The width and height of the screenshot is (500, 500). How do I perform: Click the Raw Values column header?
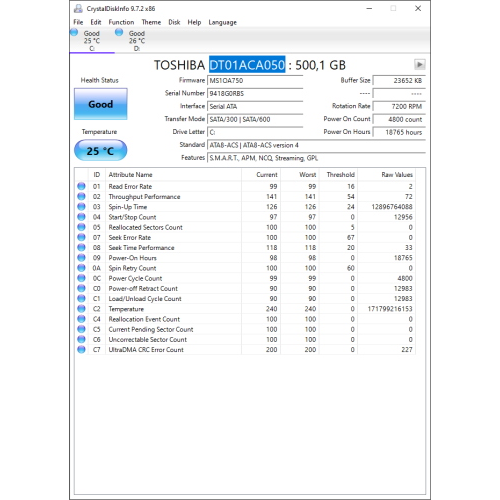click(387, 175)
